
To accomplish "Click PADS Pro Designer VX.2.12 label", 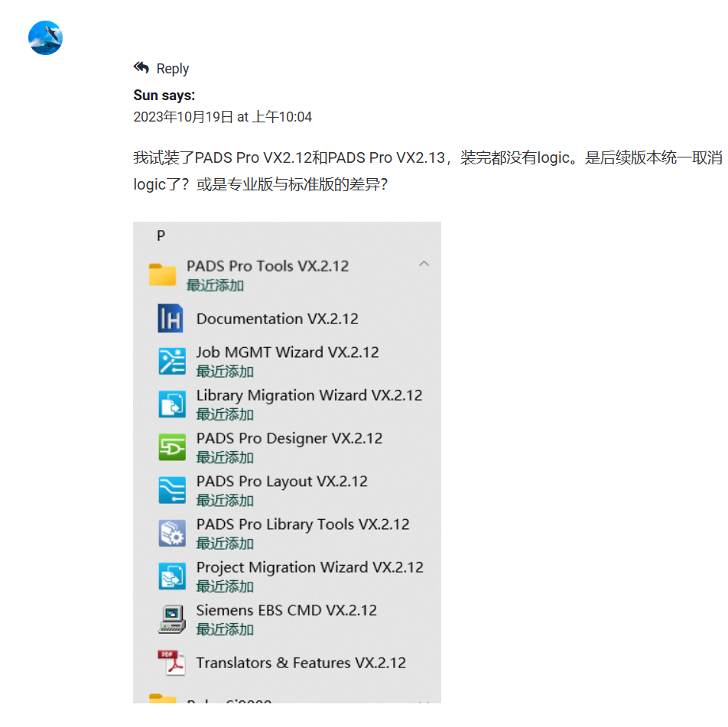I will [x=289, y=438].
